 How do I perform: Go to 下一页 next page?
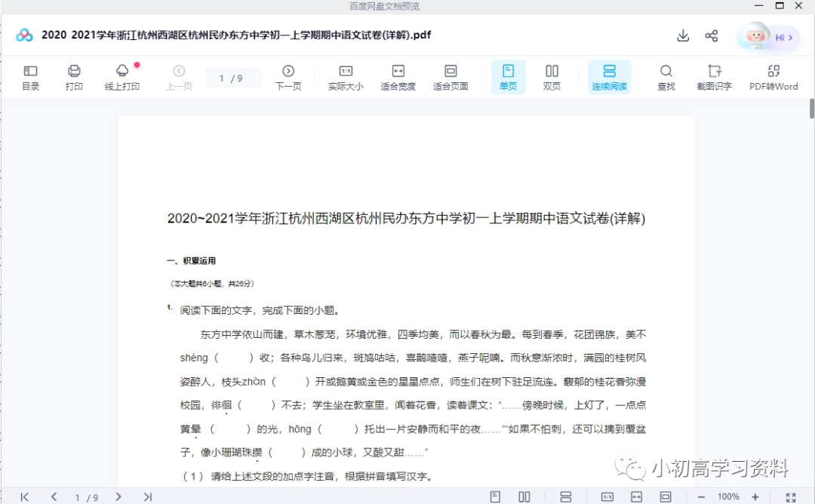point(288,78)
